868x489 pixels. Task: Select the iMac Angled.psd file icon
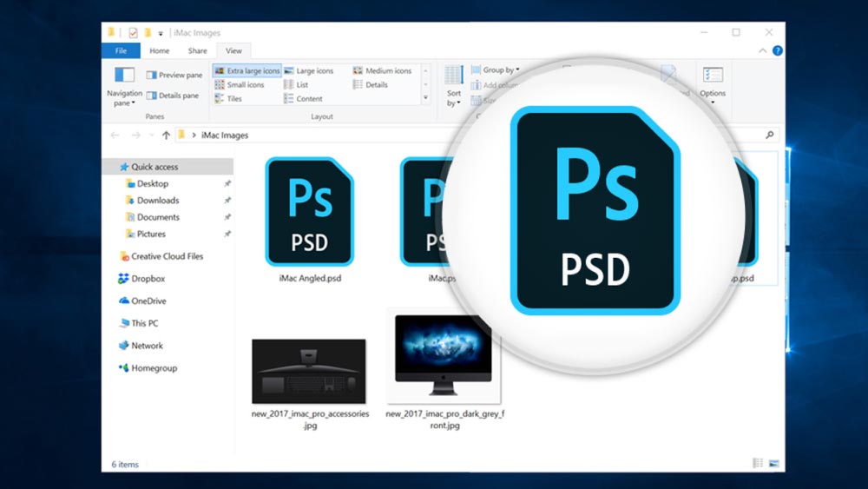pyautogui.click(x=310, y=212)
